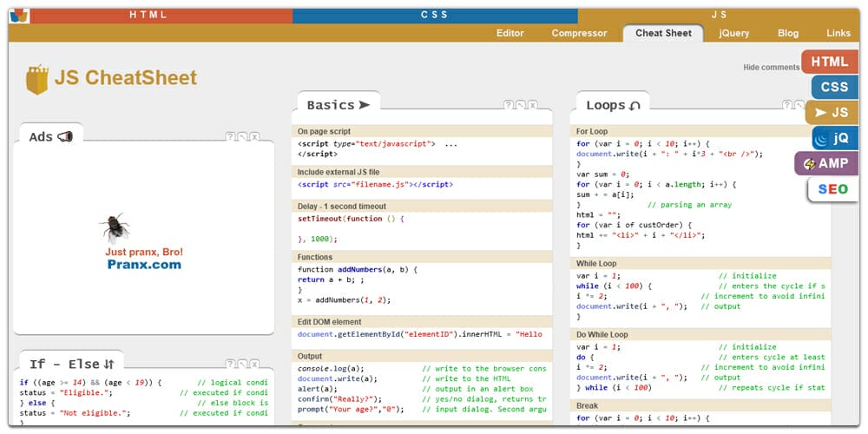Click the site logo icon in top bar
The height and width of the screenshot is (434, 868).
[18, 16]
